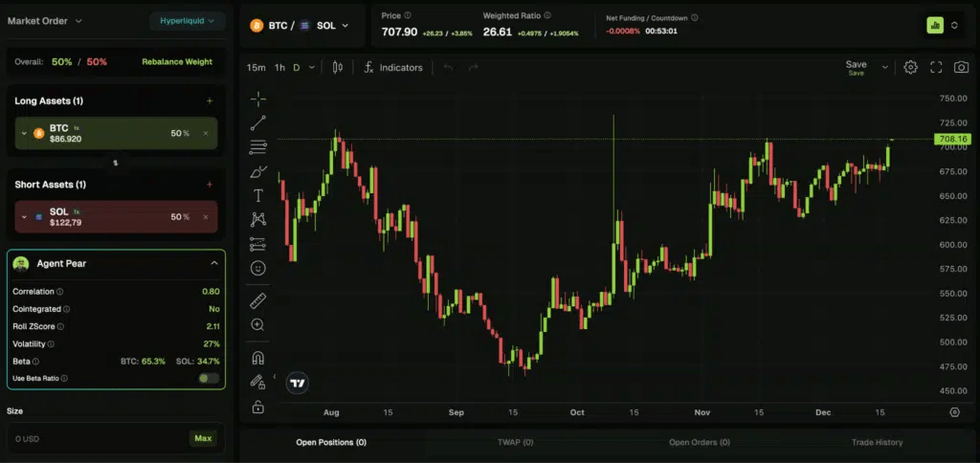Show Weighted Ratio info icon

[547, 15]
